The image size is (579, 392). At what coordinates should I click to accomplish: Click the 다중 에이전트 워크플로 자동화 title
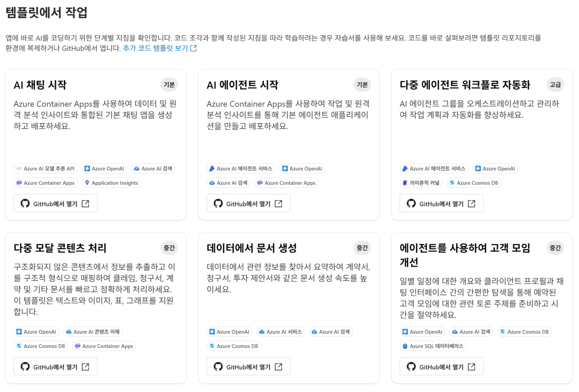tap(465, 85)
